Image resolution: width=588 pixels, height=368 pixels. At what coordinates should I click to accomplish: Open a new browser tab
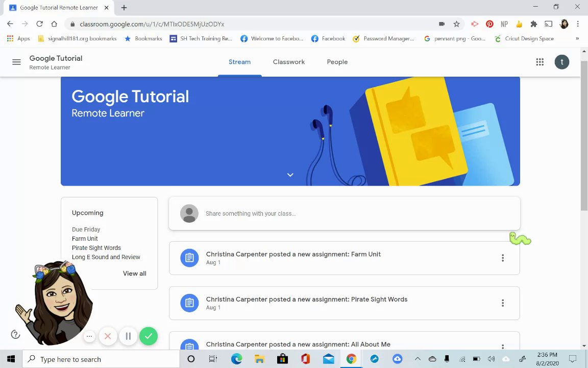point(124,8)
